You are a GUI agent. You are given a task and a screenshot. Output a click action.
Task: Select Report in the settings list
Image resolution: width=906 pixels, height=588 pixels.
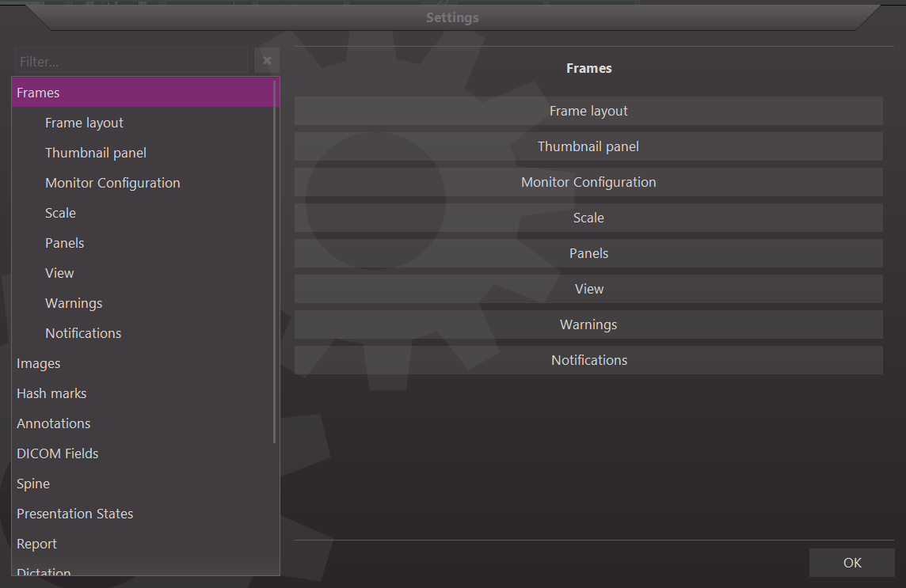[36, 544]
